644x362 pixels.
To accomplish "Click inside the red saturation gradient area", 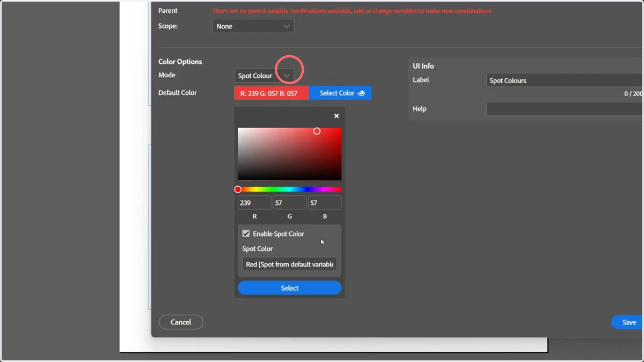I will point(290,154).
